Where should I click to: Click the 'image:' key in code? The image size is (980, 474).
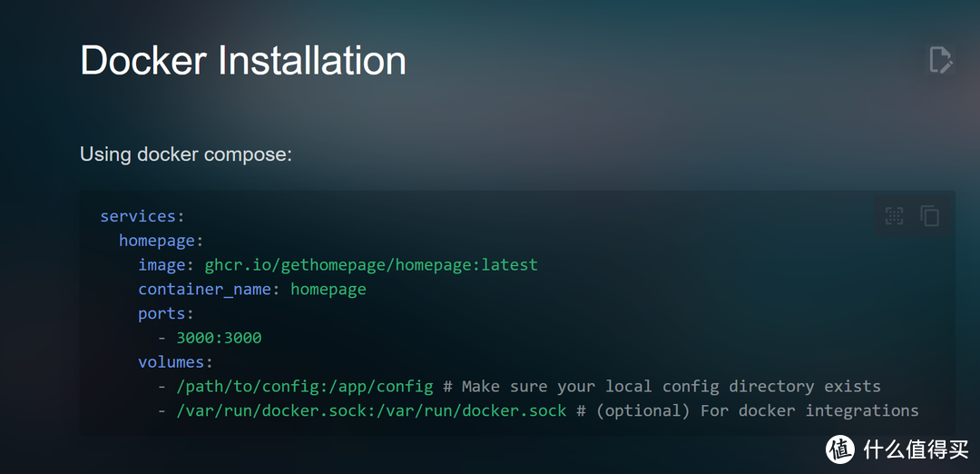click(x=166, y=265)
